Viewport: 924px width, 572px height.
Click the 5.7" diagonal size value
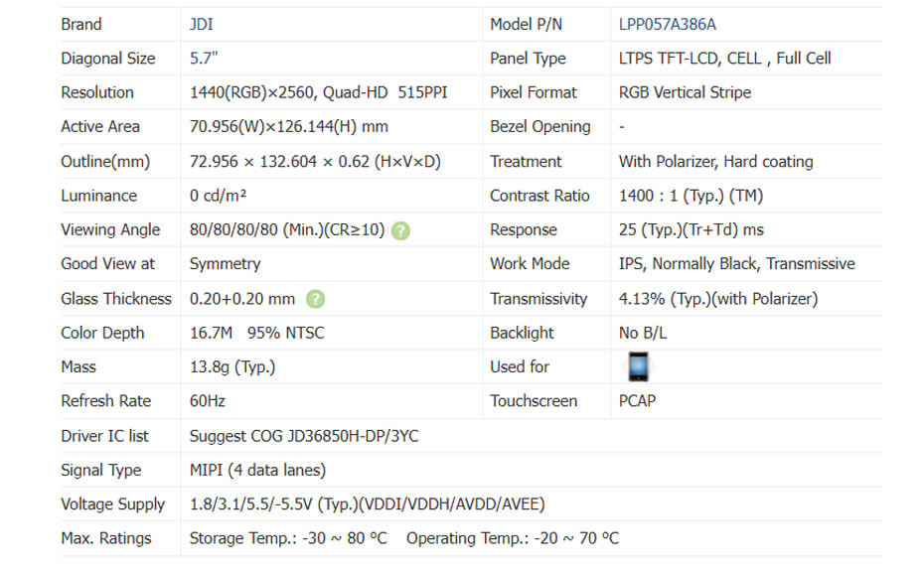point(204,59)
